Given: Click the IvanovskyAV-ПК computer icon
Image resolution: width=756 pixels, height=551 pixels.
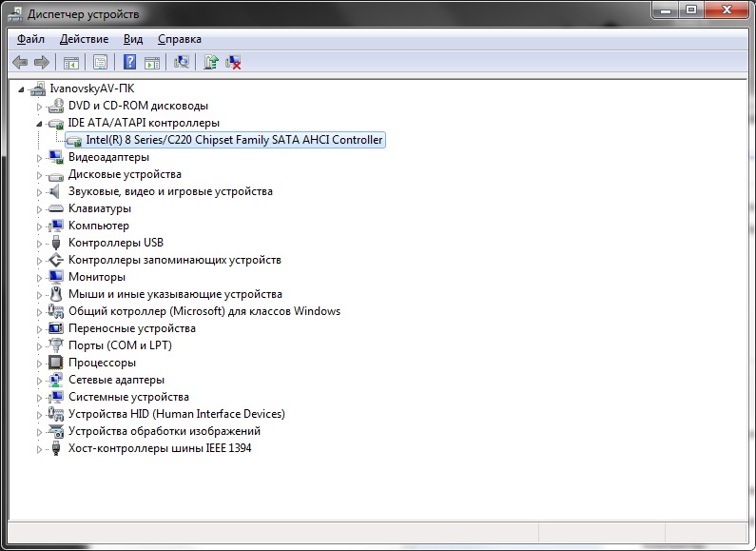Looking at the screenshot, I should point(38,89).
